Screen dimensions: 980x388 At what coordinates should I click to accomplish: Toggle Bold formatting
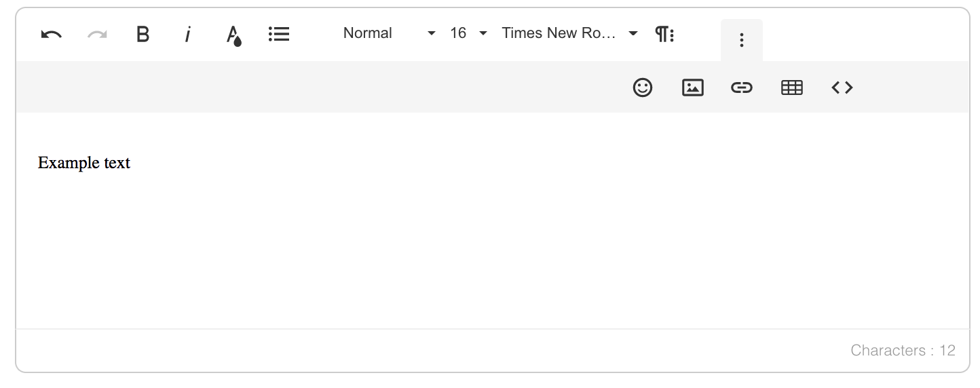(143, 34)
